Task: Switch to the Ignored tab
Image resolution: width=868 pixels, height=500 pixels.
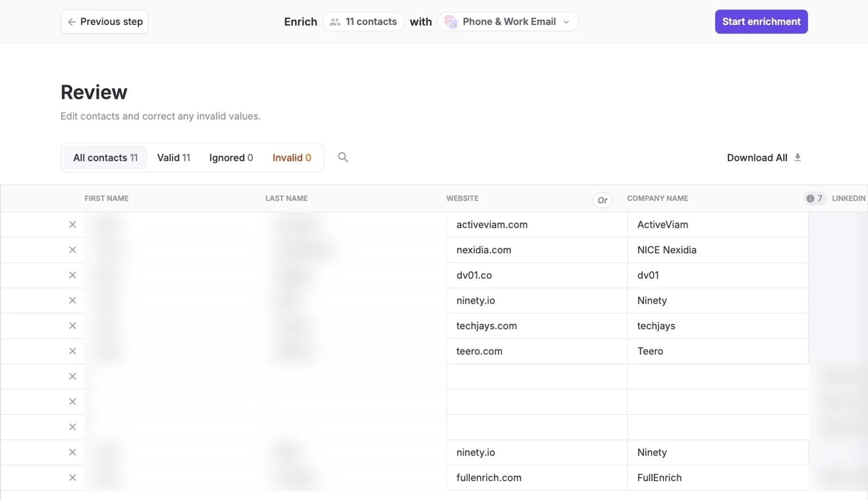Action: pos(231,158)
